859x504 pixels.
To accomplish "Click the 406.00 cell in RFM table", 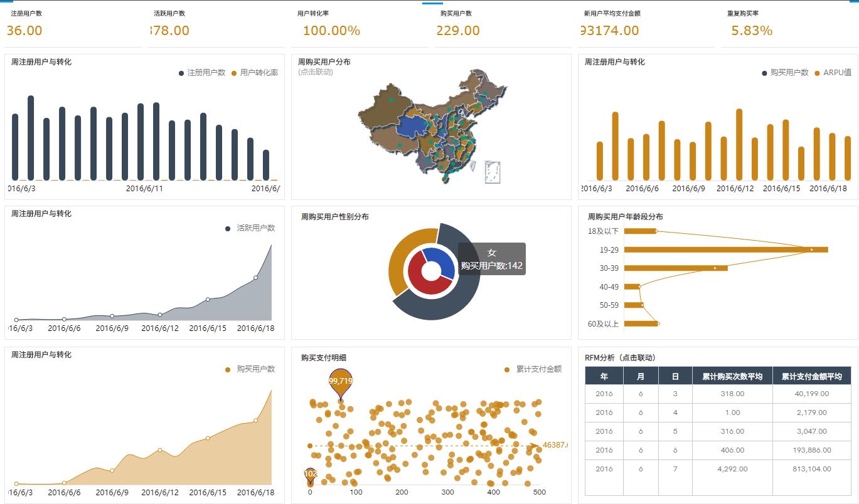I will (732, 450).
